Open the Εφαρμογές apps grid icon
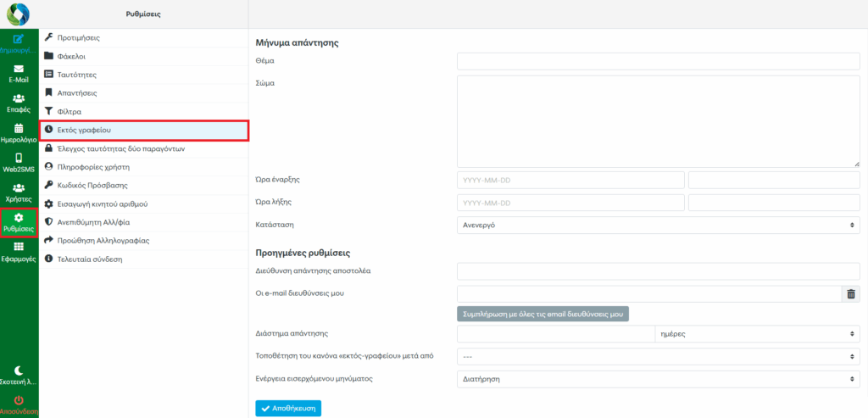The image size is (868, 418). click(x=19, y=251)
